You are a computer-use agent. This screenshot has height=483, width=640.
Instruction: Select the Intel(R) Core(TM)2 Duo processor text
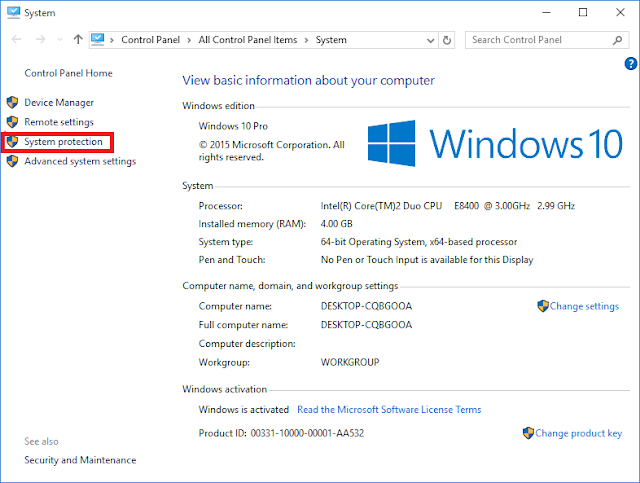448,206
